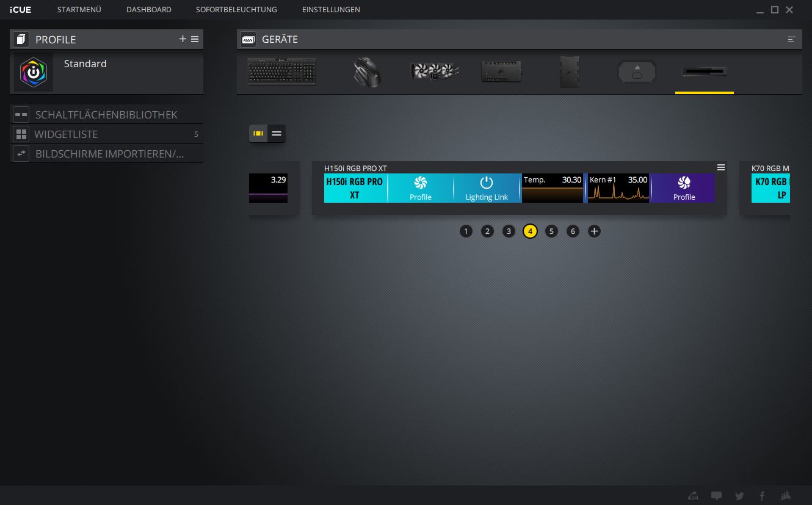Screen dimensions: 812x505
Task: Open the Twitter link icon
Action: [x=739, y=496]
